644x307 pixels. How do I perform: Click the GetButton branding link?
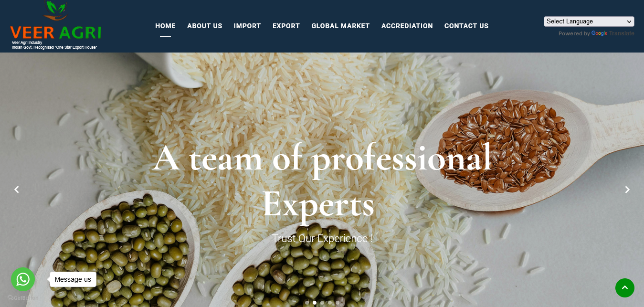coord(22,298)
